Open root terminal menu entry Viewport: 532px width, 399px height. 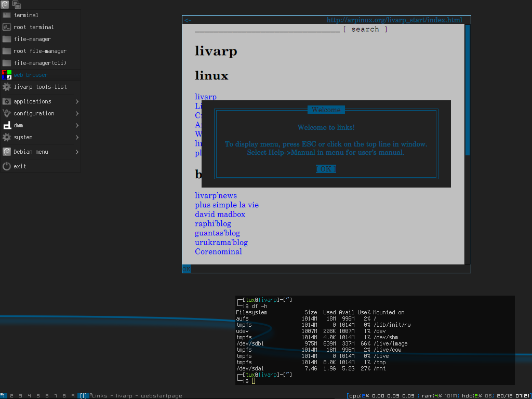pyautogui.click(x=41, y=27)
